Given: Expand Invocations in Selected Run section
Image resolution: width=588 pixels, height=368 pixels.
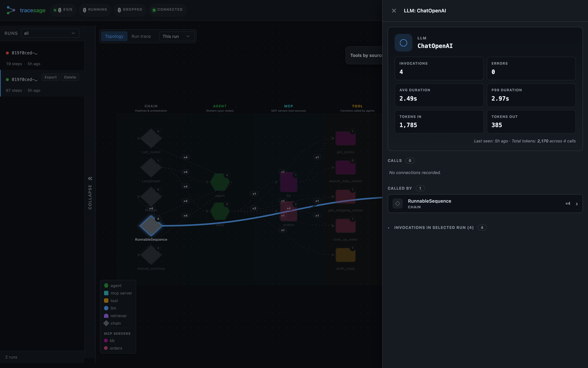Looking at the screenshot, I should (x=434, y=228).
